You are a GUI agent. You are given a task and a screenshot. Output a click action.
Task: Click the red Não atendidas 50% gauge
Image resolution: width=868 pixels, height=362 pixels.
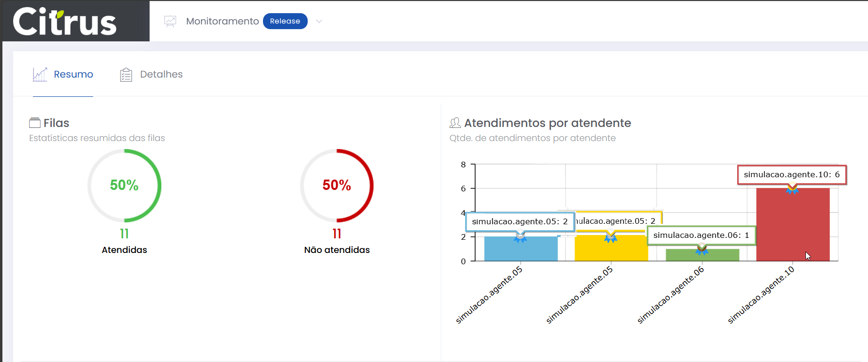point(337,186)
